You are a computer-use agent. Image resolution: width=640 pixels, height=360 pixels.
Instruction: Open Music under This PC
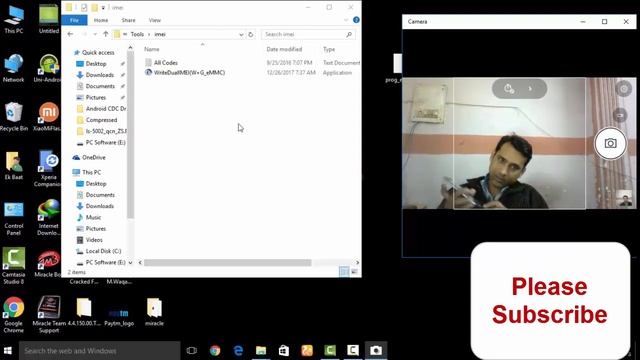click(93, 217)
